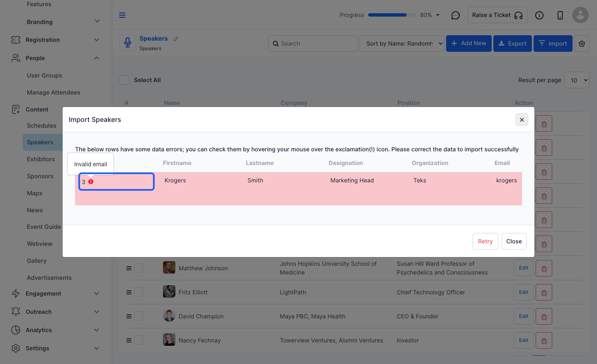Open Gallery in sidebar
This screenshot has height=364, width=597.
37,261
